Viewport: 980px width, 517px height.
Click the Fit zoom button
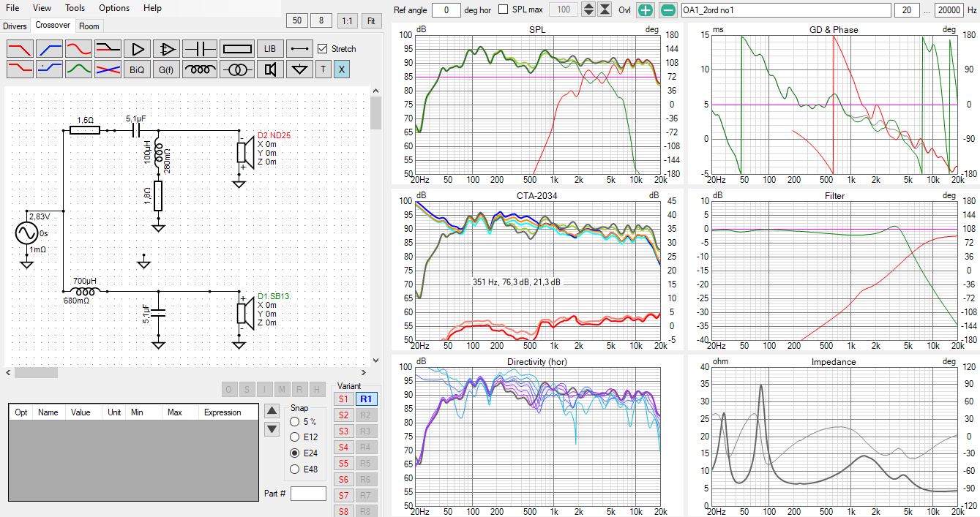tap(371, 20)
